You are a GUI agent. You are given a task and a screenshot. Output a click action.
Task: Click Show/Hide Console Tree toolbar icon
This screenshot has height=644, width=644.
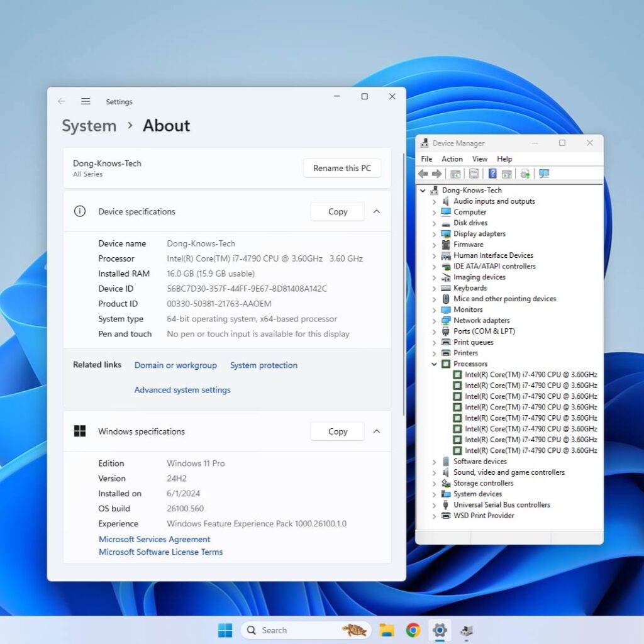[455, 174]
